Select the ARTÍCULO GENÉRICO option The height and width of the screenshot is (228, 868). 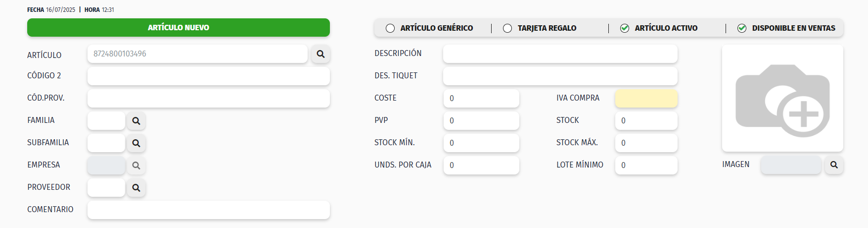pyautogui.click(x=390, y=28)
